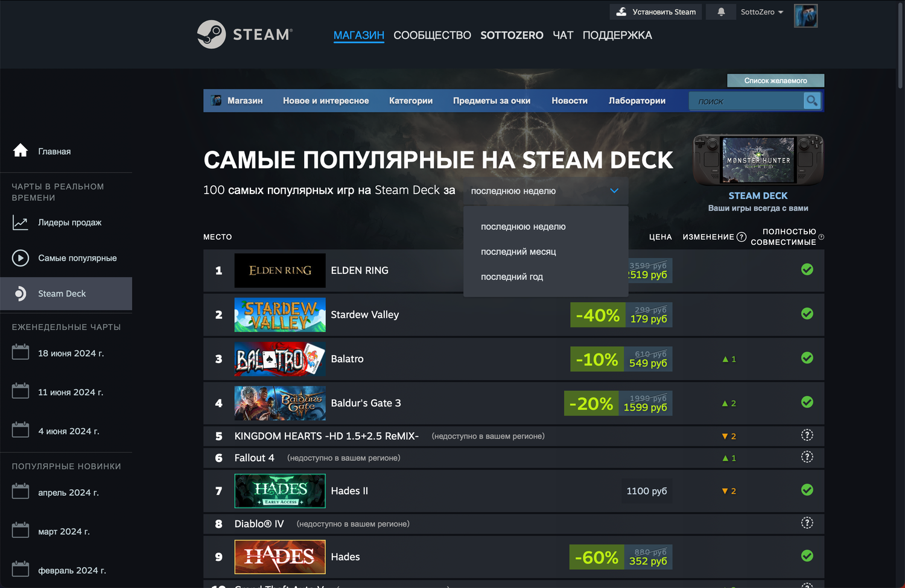Click the page vertical scrollbar
This screenshot has width=905, height=588.
click(900, 45)
